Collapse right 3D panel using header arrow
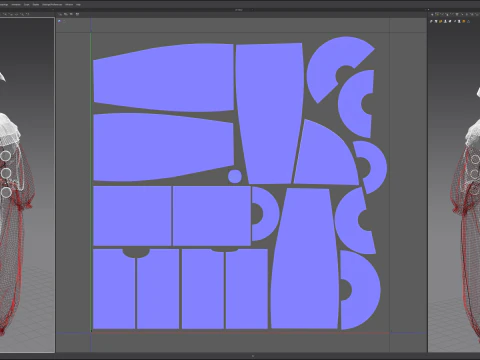This screenshot has height=360, width=480. point(429,10)
